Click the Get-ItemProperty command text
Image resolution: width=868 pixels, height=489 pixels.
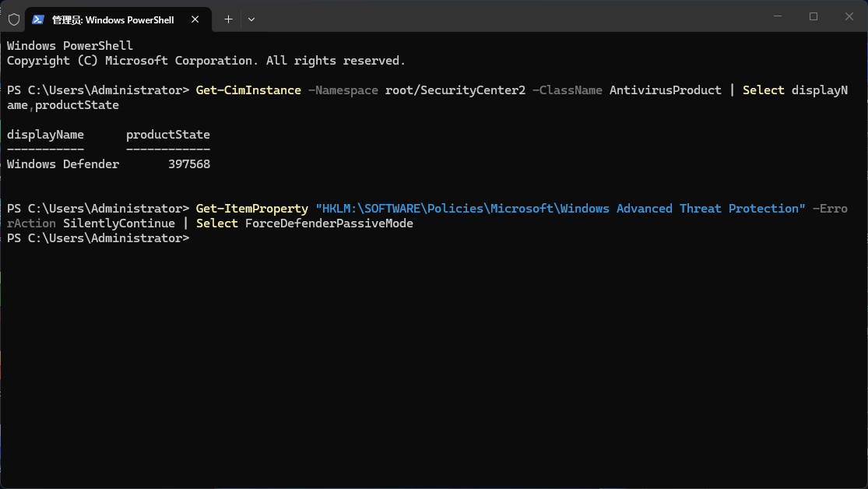252,209
